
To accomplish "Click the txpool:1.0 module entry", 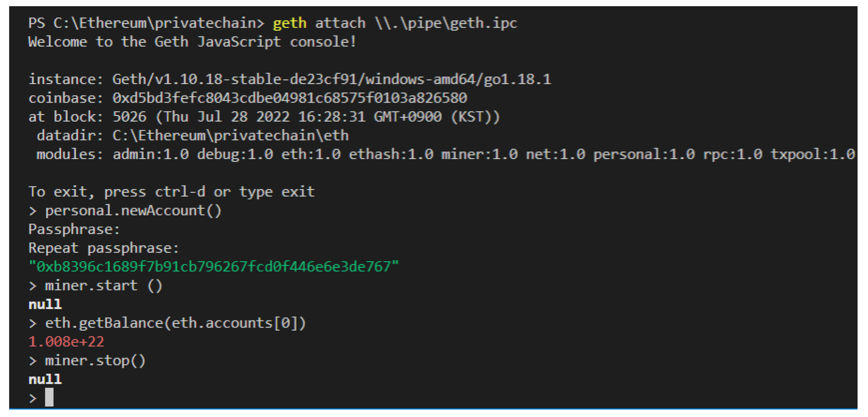I will pyautogui.click(x=812, y=154).
